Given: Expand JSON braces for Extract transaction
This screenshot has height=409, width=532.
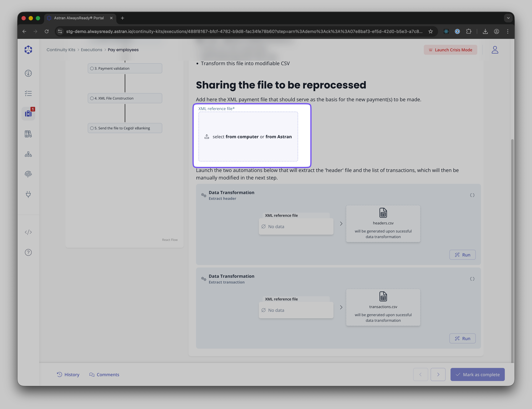Looking at the screenshot, I should pyautogui.click(x=472, y=279).
